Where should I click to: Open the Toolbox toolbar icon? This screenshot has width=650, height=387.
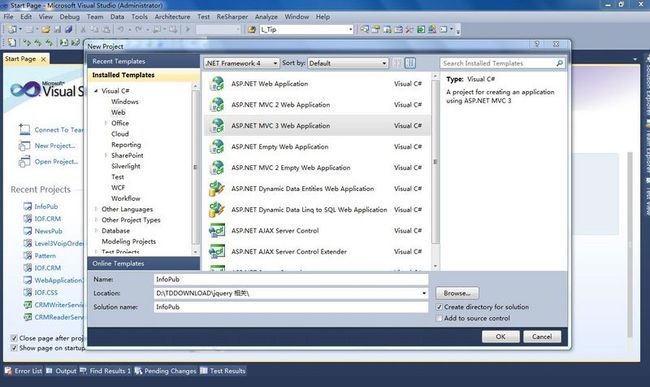coord(410,29)
